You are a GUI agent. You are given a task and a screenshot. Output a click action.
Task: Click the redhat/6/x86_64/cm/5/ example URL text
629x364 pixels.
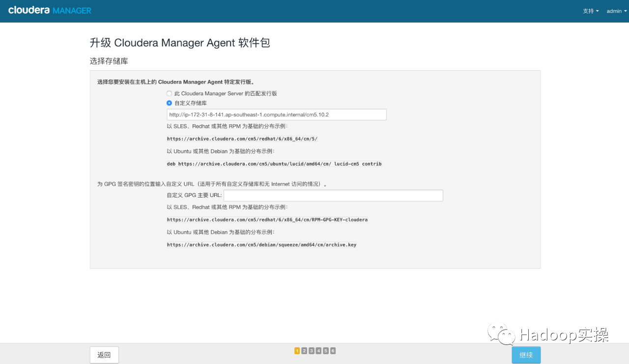coord(242,139)
